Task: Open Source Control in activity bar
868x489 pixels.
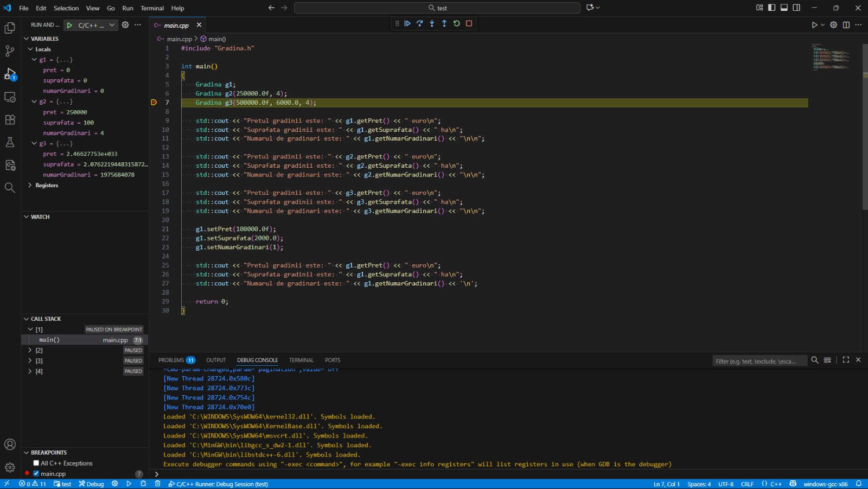Action: coord(10,51)
